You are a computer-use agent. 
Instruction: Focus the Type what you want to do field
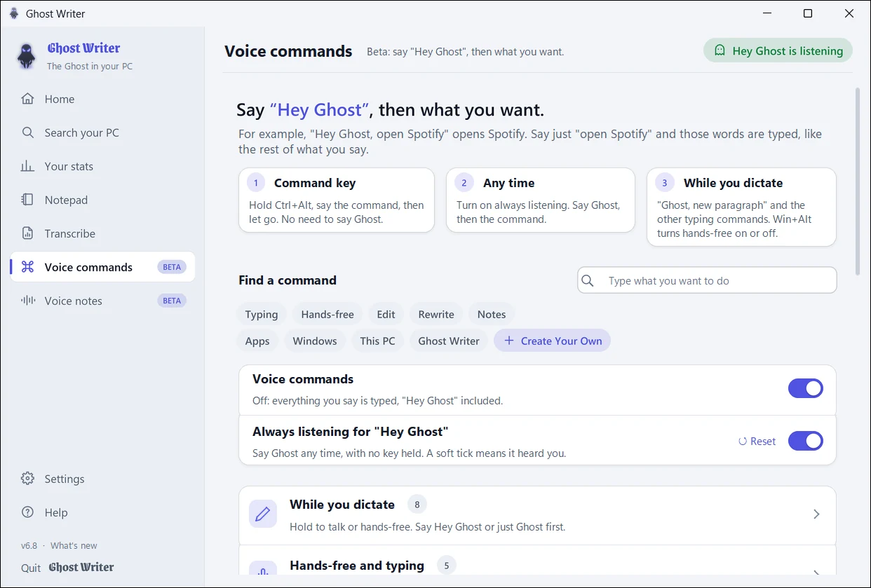707,280
